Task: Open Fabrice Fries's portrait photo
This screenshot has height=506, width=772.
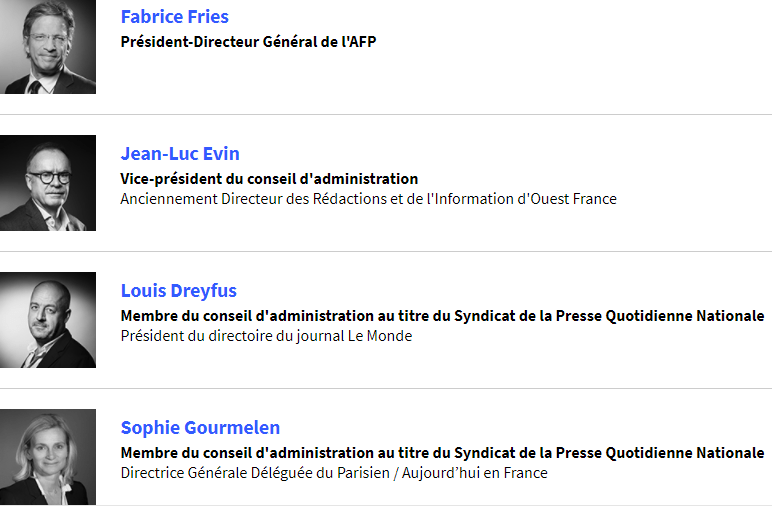Action: click(x=48, y=47)
